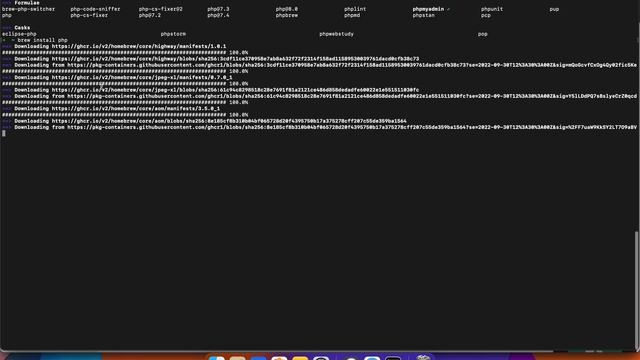This screenshot has height=360, width=640.
Task: Click the 'brew install php' command line
Action: point(42,40)
